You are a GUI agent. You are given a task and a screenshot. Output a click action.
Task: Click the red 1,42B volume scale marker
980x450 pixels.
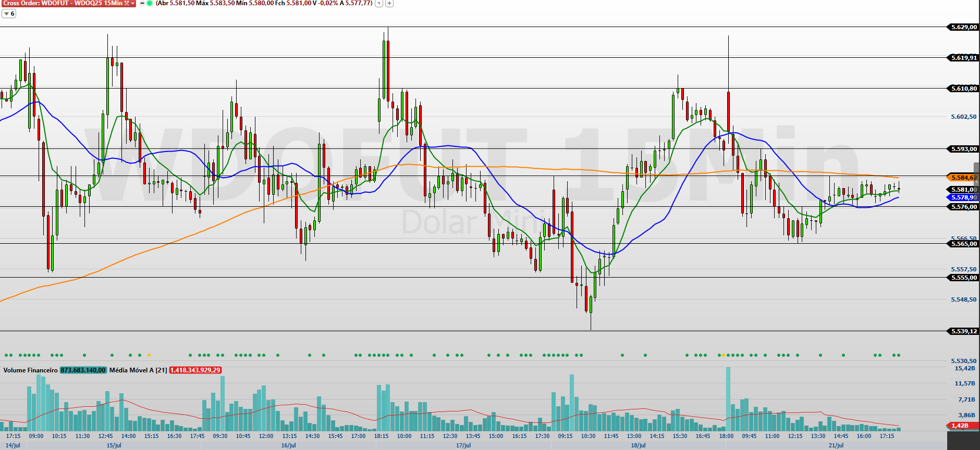961,426
